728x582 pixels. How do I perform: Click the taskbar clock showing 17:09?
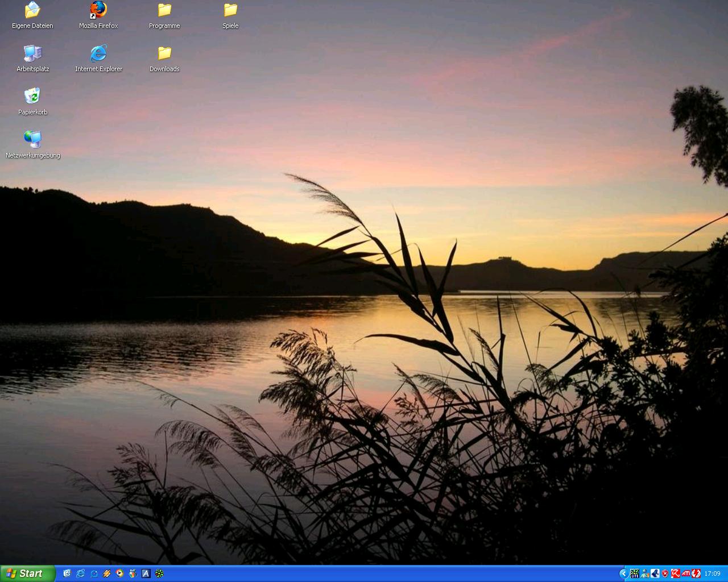(x=712, y=573)
